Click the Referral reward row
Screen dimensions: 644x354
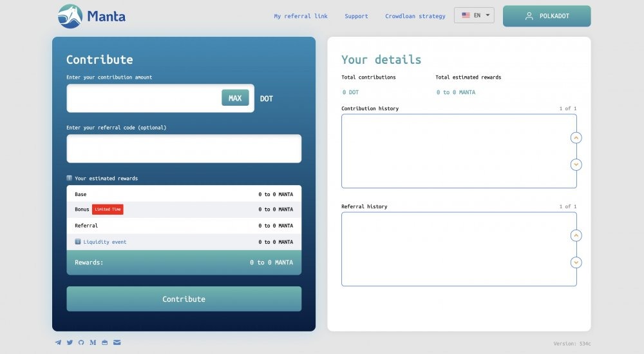pos(184,226)
